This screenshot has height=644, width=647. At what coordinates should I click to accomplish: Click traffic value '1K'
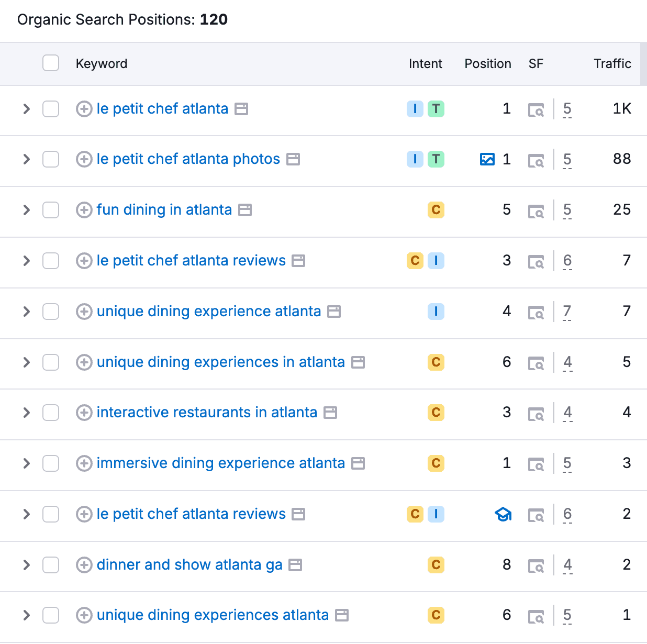pyautogui.click(x=622, y=109)
